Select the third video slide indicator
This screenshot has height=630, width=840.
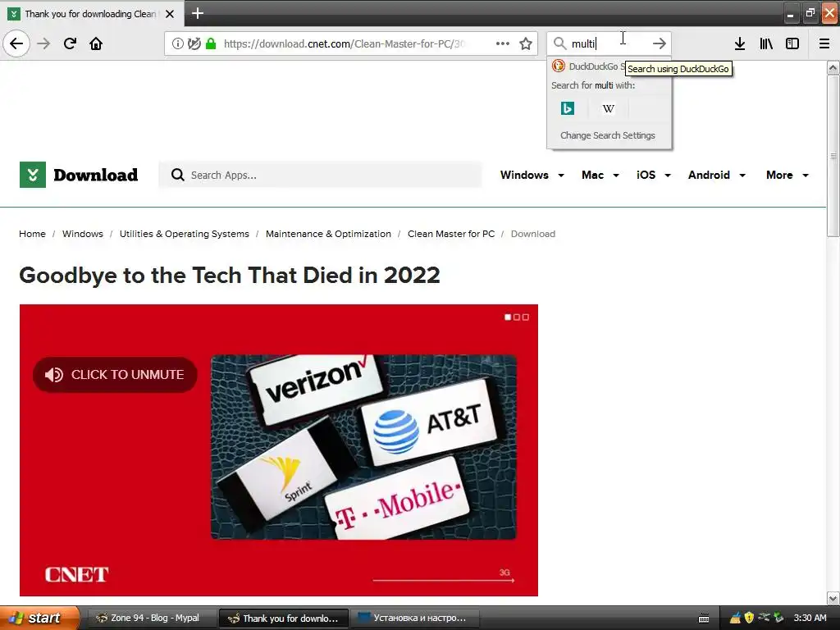[x=526, y=317]
